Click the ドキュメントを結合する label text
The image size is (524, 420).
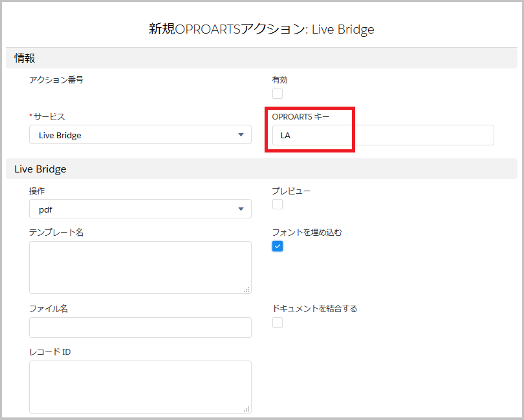coord(314,309)
